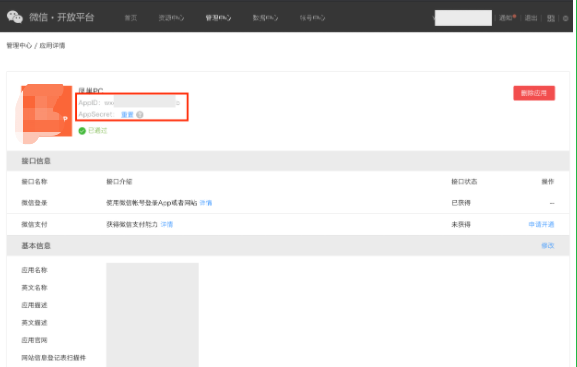This screenshot has height=367, width=577.
Task: Click the WeChat logo icon in header
Action: coord(15,17)
